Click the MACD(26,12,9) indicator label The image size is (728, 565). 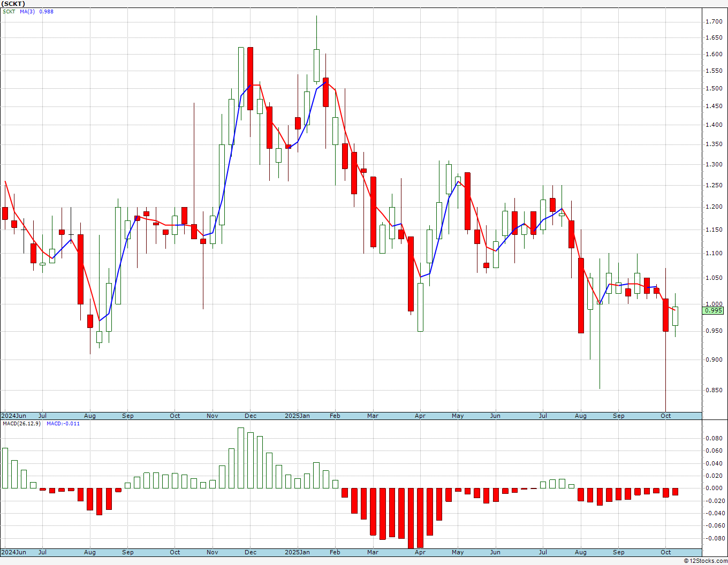point(21,424)
